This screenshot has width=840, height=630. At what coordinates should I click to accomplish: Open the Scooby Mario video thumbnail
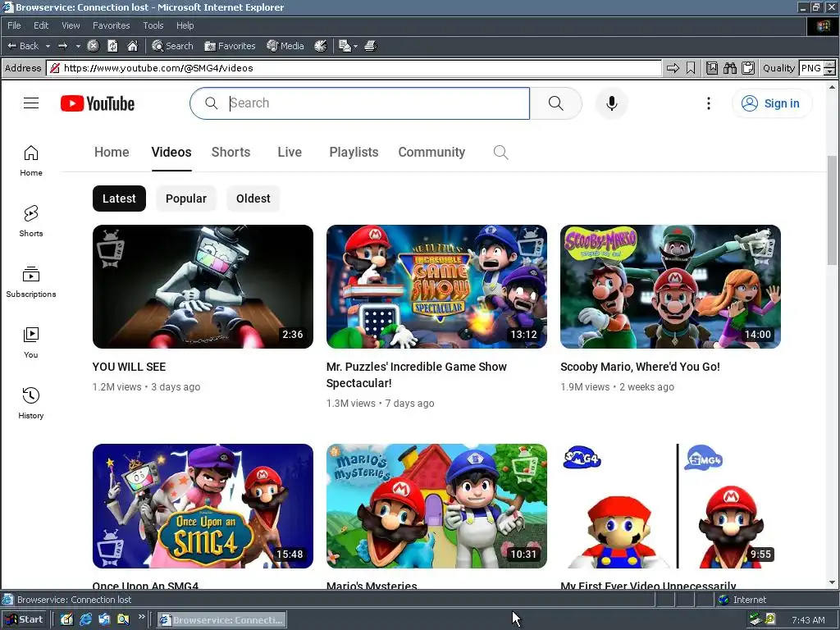point(670,286)
